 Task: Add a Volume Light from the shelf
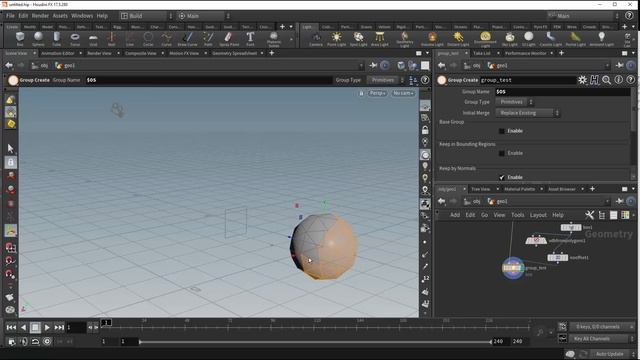click(432, 39)
